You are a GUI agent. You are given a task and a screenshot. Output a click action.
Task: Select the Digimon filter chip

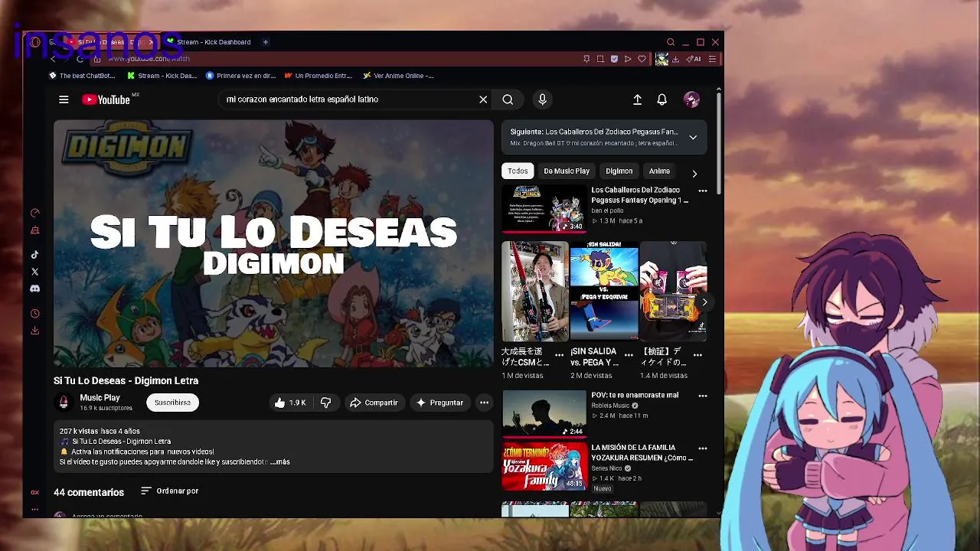click(x=619, y=171)
